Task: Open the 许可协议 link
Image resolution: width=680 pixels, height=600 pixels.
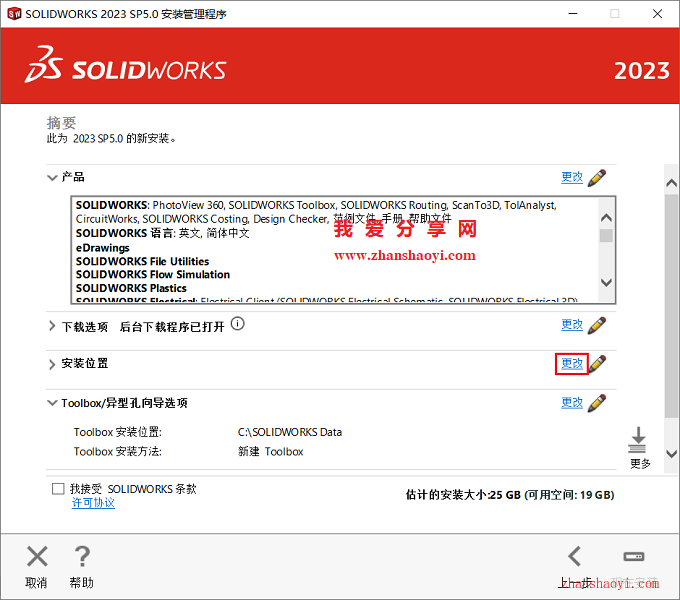Action: [93, 503]
